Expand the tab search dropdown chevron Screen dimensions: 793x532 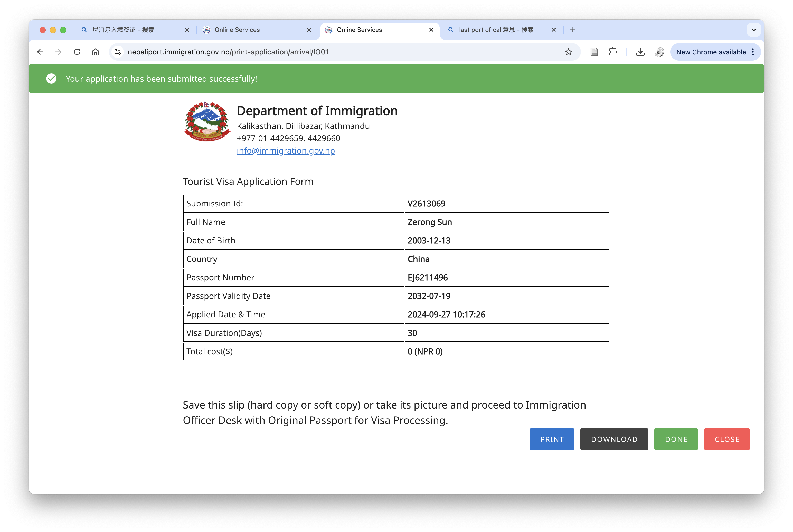(754, 30)
